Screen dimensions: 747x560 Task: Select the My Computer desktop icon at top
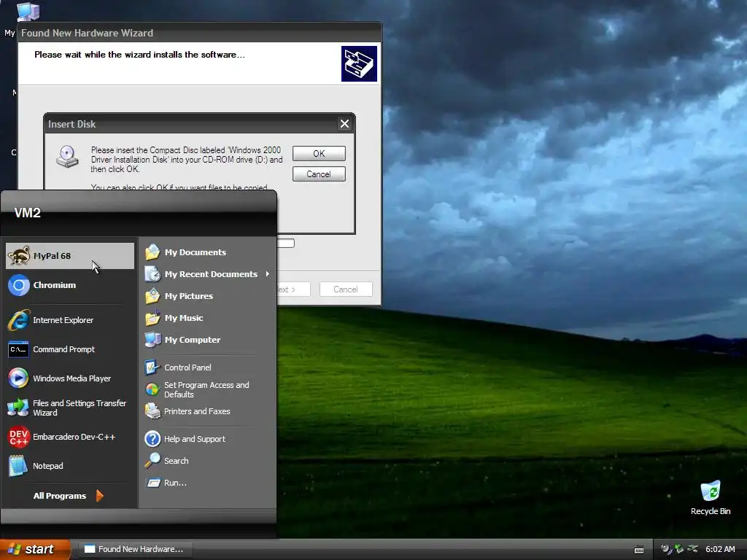pos(28,11)
